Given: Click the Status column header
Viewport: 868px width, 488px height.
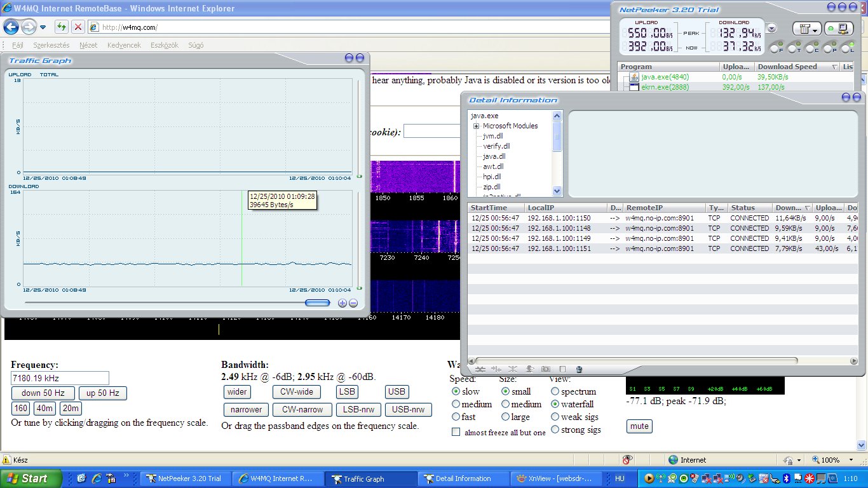Looking at the screenshot, I should coord(750,208).
